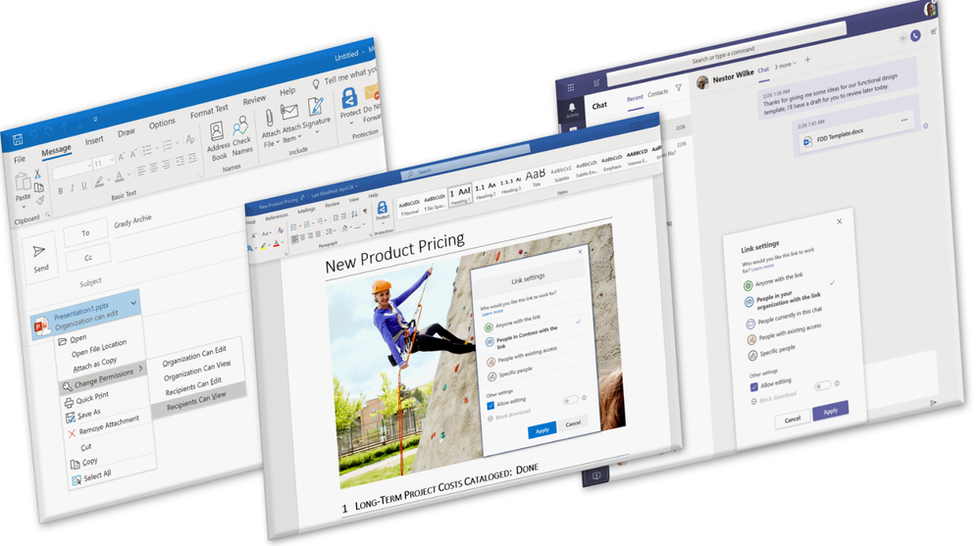Open the Message tab in Outlook ribbon

[56, 151]
